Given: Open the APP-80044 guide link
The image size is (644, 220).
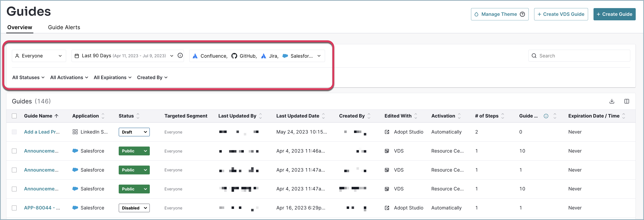Looking at the screenshot, I should coord(42,208).
